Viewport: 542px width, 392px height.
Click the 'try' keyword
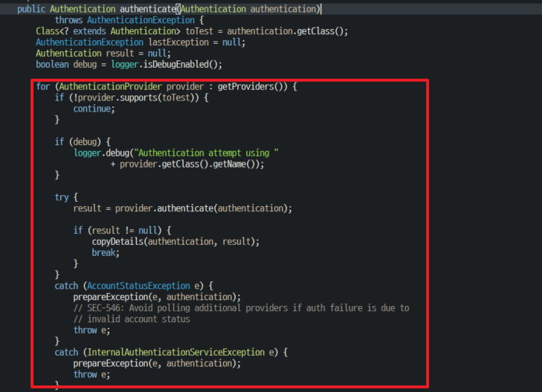(x=62, y=197)
